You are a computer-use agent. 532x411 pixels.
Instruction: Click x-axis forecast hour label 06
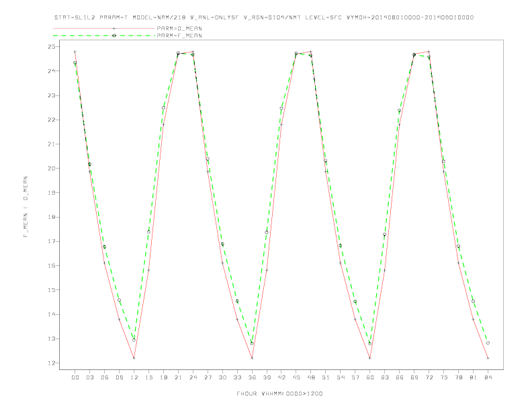(x=105, y=377)
